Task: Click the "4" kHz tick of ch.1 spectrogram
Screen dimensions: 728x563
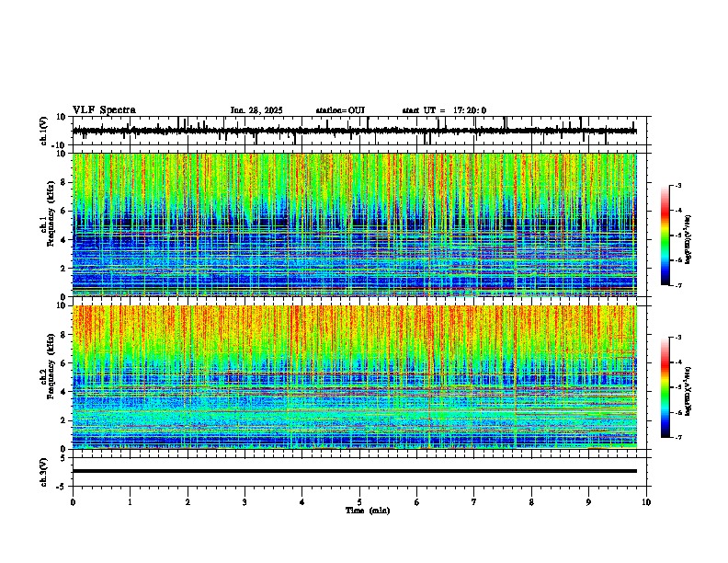Action: [64, 240]
